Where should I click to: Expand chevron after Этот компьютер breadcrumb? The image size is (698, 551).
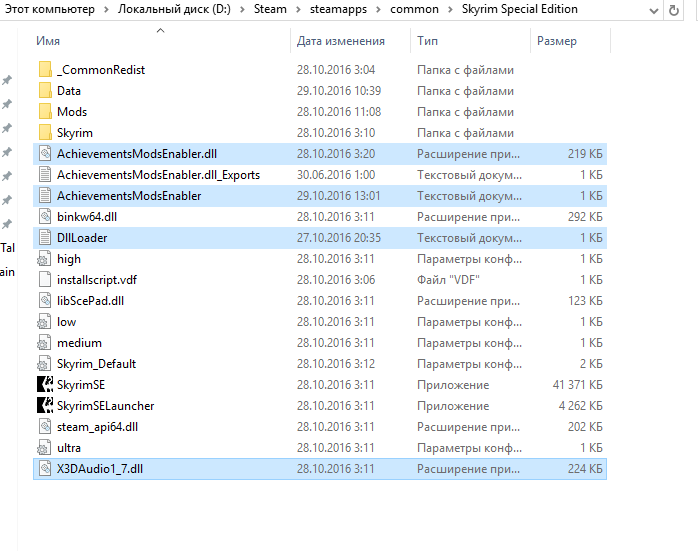click(x=106, y=10)
